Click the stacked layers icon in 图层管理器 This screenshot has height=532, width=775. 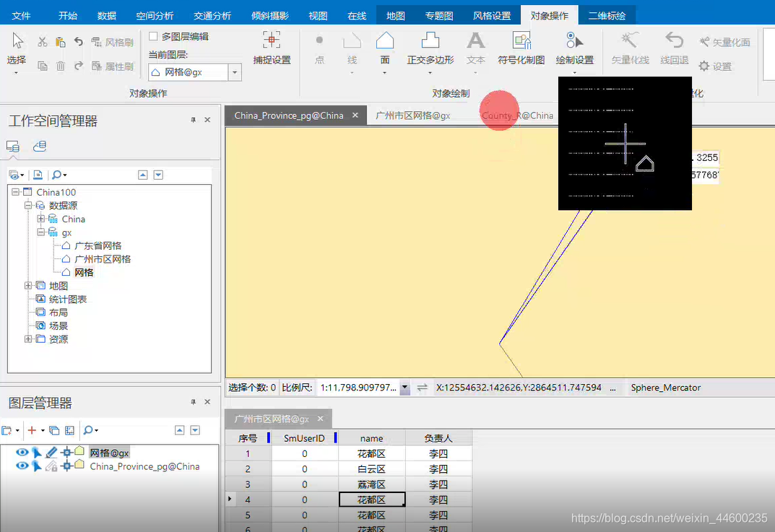[x=54, y=431]
